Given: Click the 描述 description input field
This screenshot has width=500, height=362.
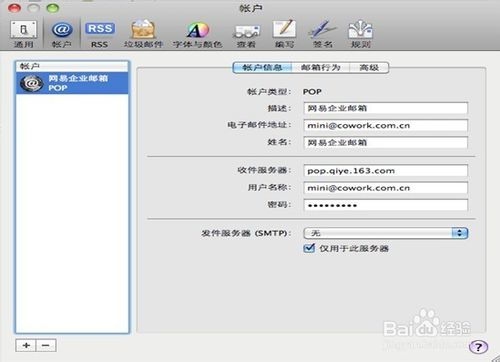Looking at the screenshot, I should click(386, 108).
